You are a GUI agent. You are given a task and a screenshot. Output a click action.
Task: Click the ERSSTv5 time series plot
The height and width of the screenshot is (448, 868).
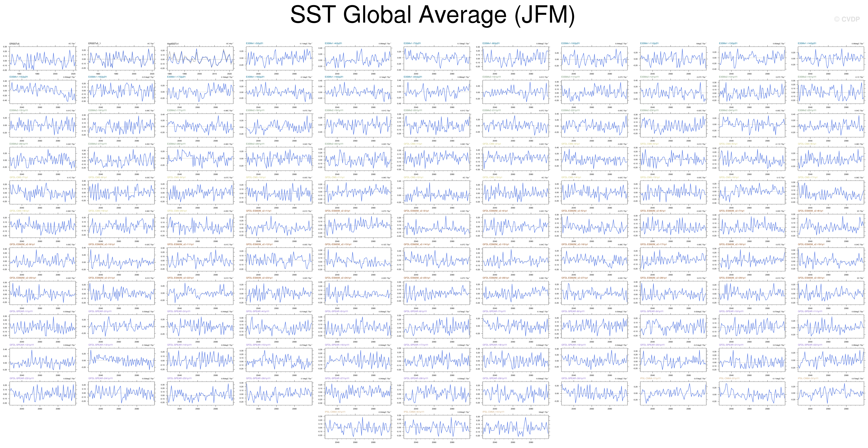coord(43,58)
